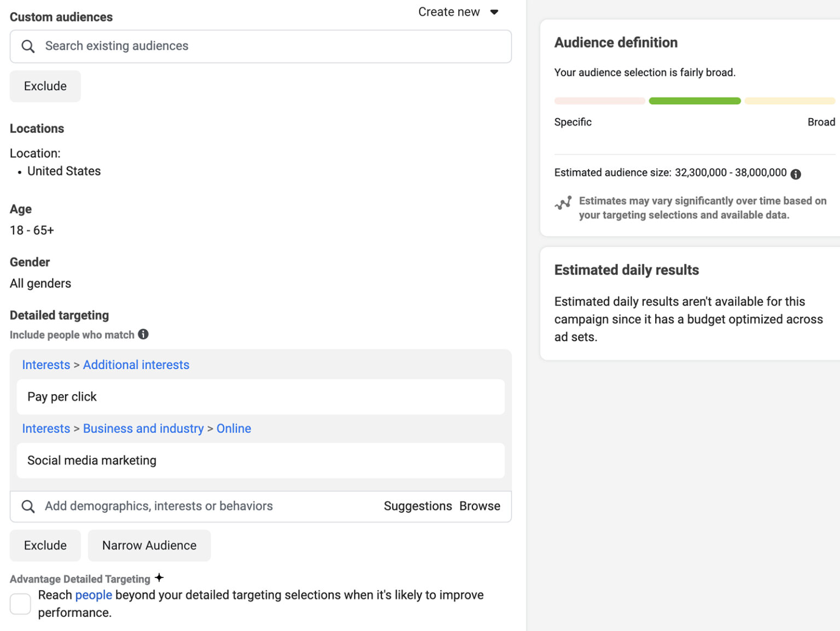
Task: Click the custom audiences search magnifier icon
Action: (28, 47)
